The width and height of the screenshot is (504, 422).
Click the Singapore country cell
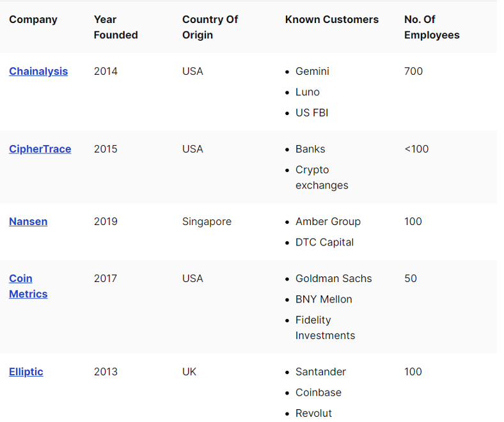[x=207, y=221]
